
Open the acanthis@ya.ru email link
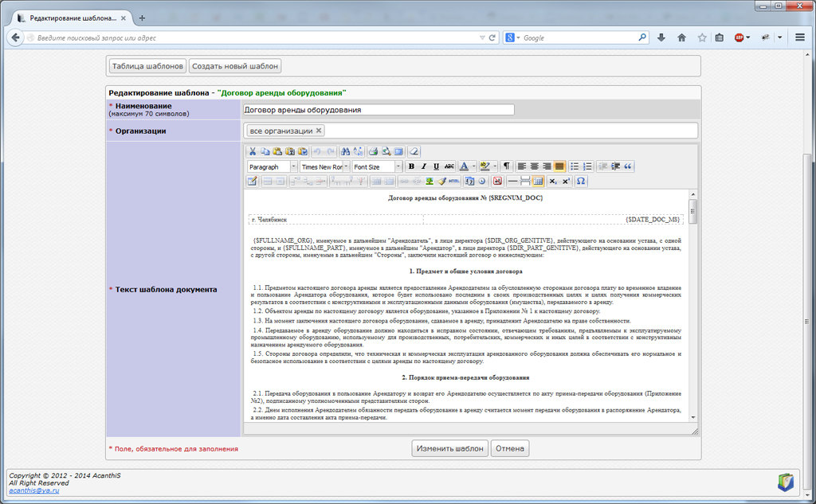click(x=33, y=490)
